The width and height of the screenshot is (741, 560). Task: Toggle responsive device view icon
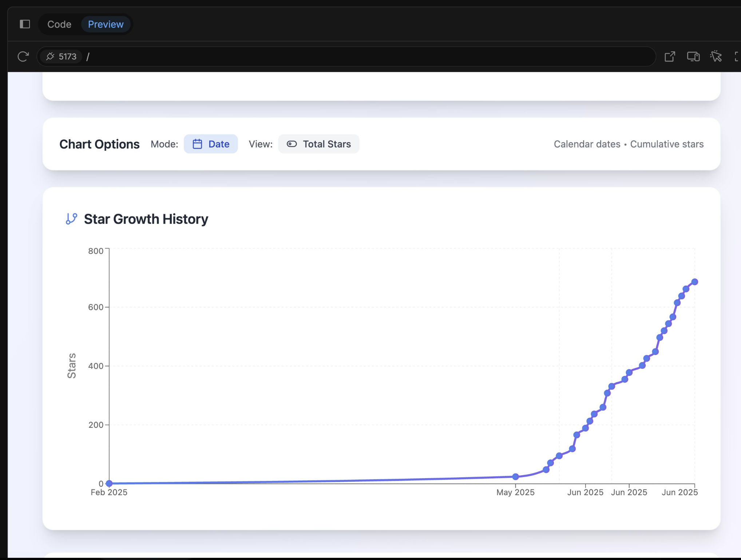[693, 56]
